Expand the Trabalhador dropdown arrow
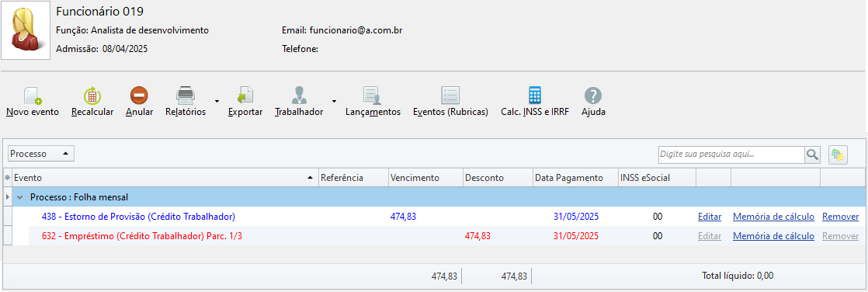868x292 pixels. pyautogui.click(x=335, y=102)
